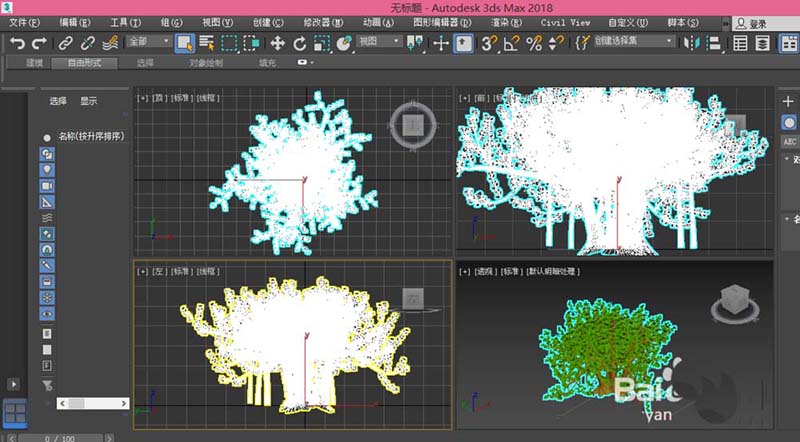Open the 视图(V) menu
The height and width of the screenshot is (442, 800).
[217, 22]
